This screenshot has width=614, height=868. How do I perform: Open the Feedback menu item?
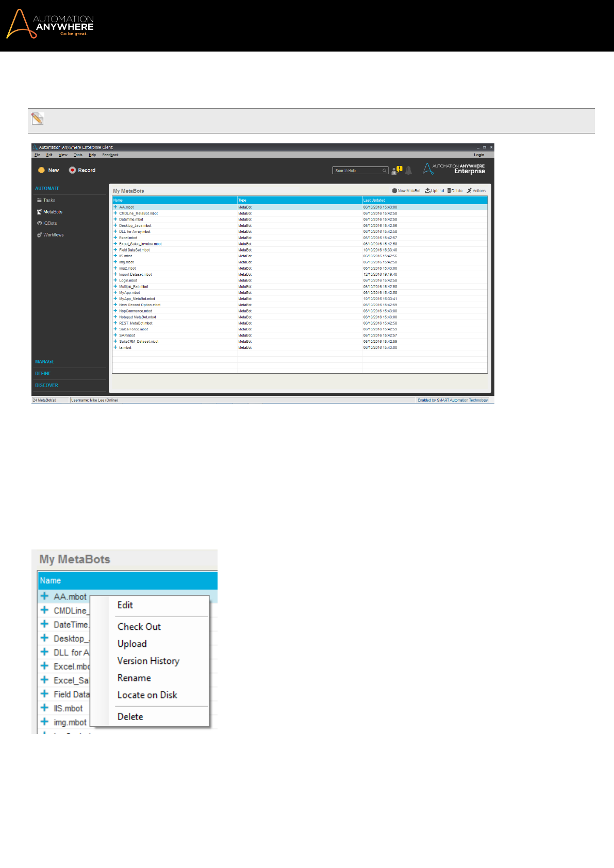pyautogui.click(x=110, y=155)
